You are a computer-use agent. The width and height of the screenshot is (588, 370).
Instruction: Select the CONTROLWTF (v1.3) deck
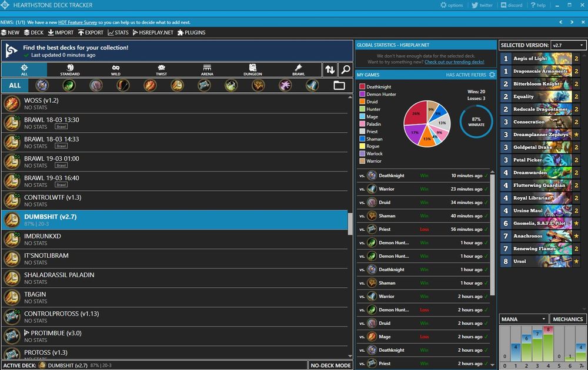coord(175,200)
